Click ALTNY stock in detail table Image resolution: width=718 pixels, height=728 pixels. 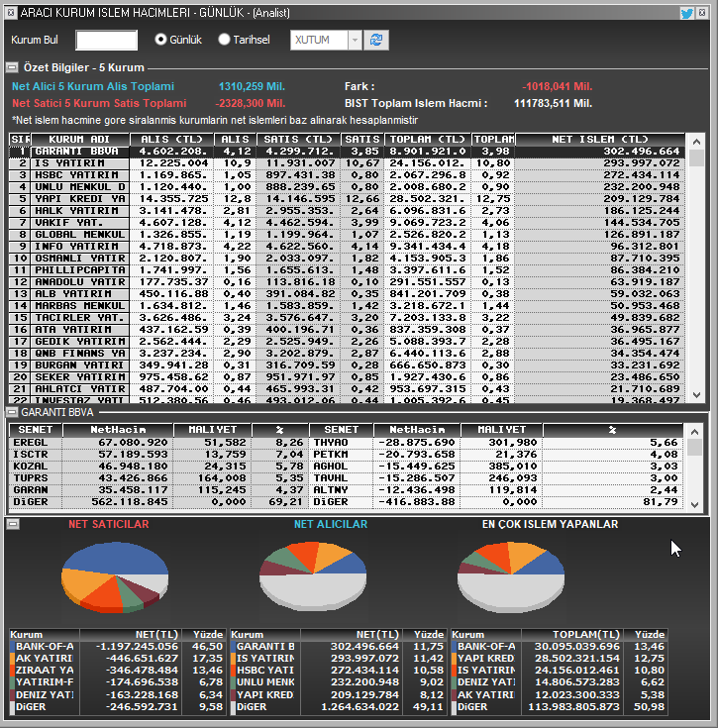[331, 490]
